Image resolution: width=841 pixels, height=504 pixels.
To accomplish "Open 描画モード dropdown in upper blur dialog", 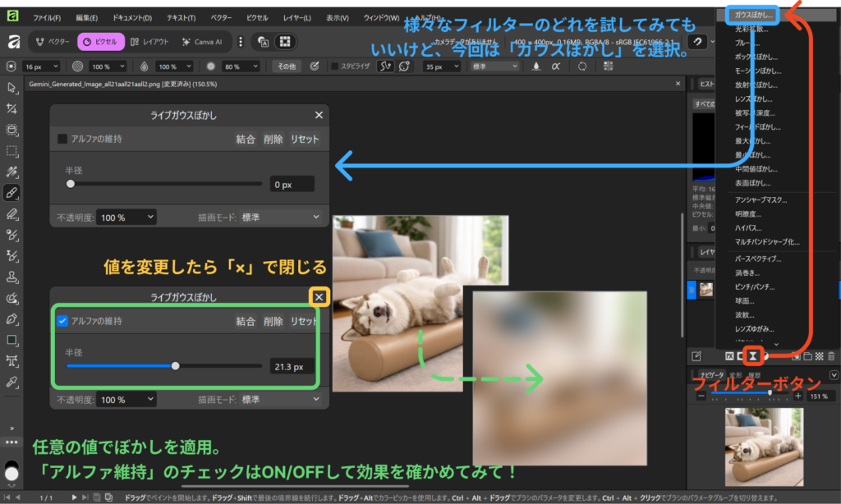I will coord(279,217).
